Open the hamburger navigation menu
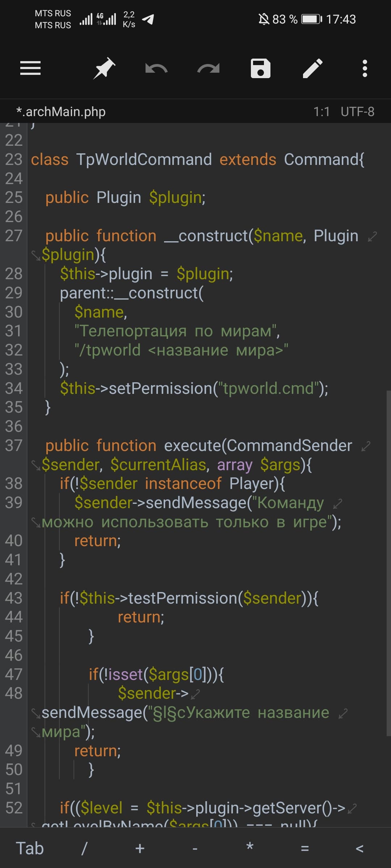 point(30,68)
